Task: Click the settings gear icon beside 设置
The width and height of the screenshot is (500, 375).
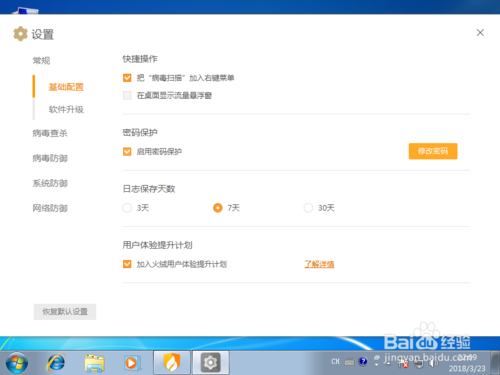Action: [x=20, y=34]
